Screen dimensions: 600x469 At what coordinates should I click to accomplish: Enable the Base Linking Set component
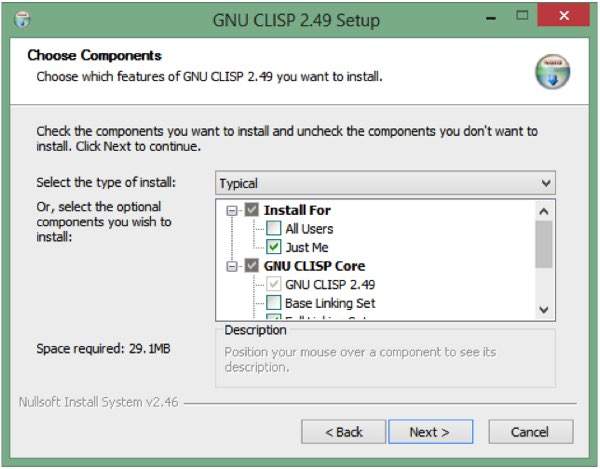274,302
